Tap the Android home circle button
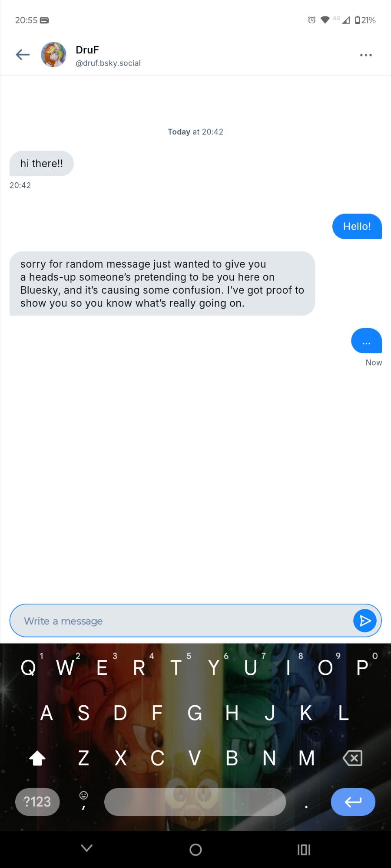Viewport: 391px width, 868px height. pos(195,849)
